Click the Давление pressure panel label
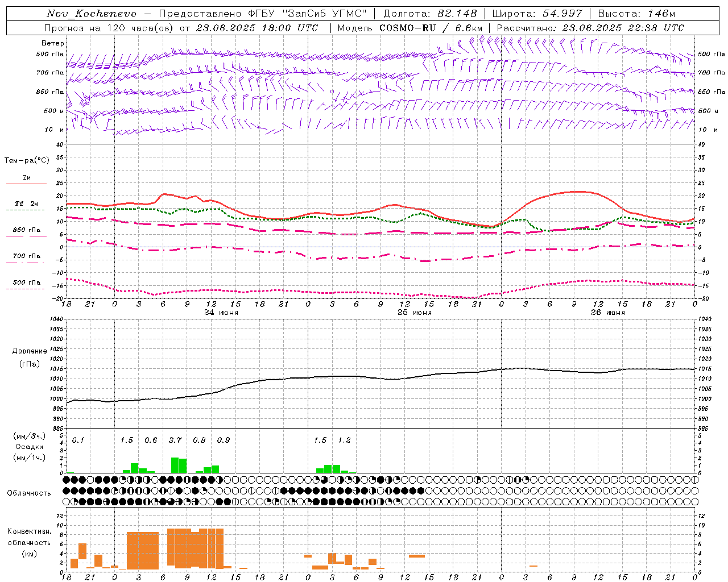 [30, 351]
